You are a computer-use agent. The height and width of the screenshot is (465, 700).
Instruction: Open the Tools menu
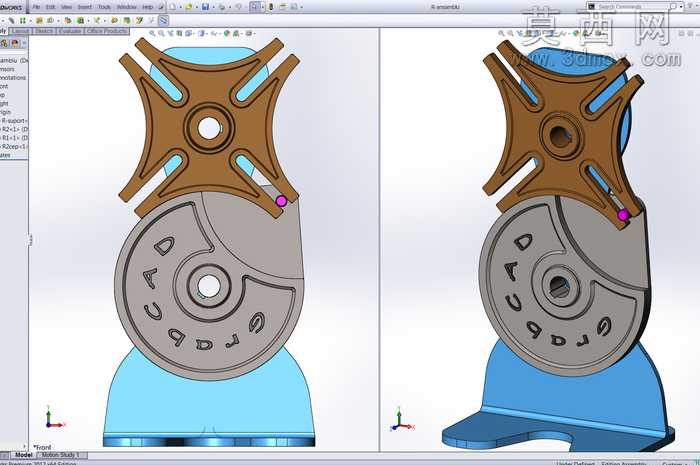(104, 7)
